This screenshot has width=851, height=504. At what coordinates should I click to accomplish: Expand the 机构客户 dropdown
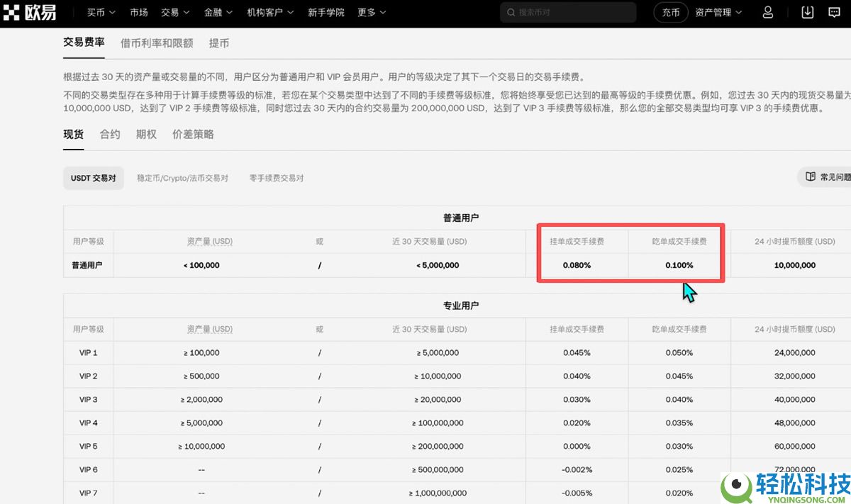[265, 12]
